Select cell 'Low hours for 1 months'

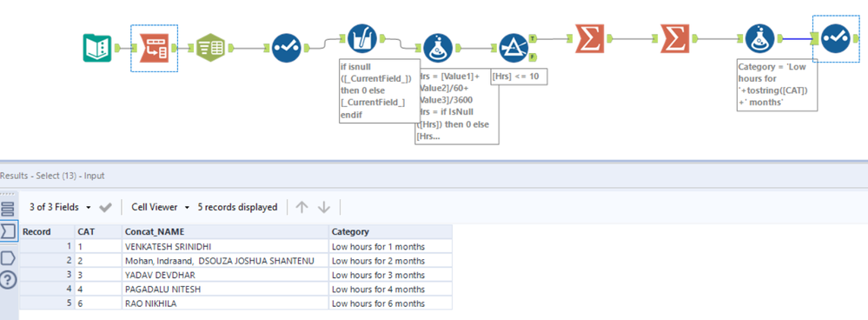[x=390, y=246]
